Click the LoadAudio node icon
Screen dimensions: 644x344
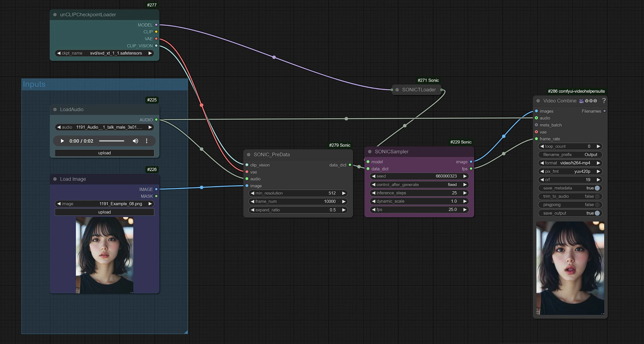click(x=54, y=110)
